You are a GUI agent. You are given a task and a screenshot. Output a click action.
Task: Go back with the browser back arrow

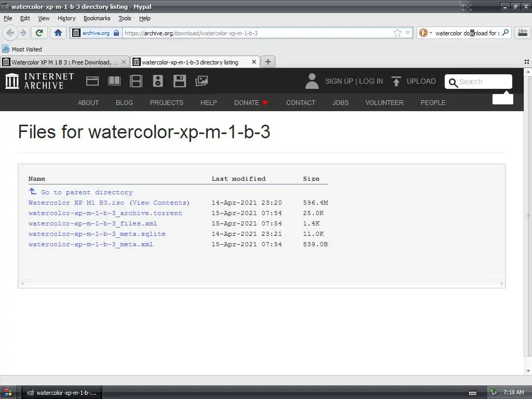(10, 33)
